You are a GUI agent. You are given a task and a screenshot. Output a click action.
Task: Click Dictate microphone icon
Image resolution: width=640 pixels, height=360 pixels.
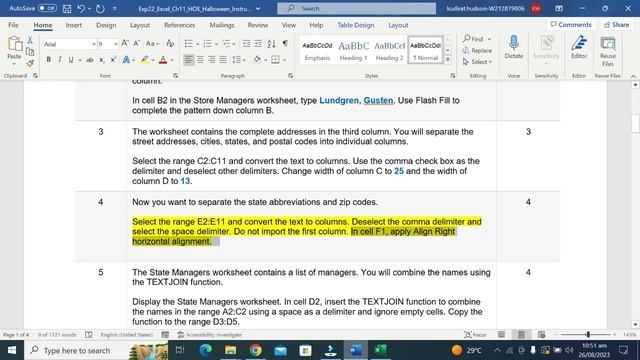coord(513,48)
